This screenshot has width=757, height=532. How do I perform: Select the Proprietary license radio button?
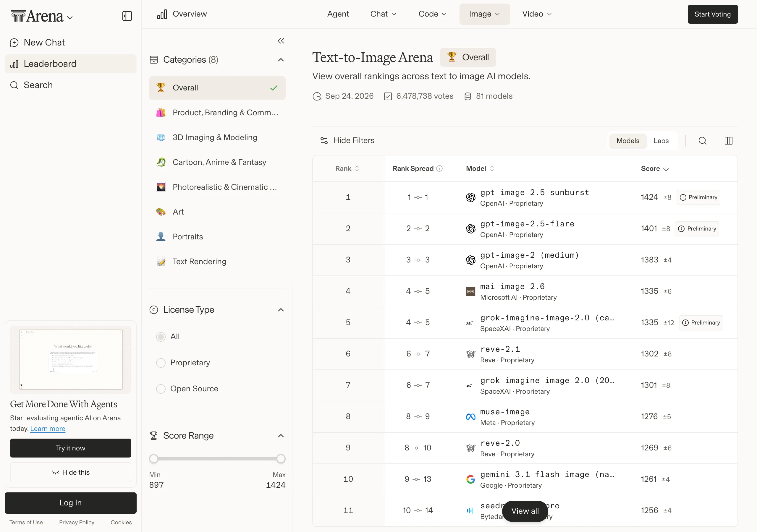pos(161,363)
